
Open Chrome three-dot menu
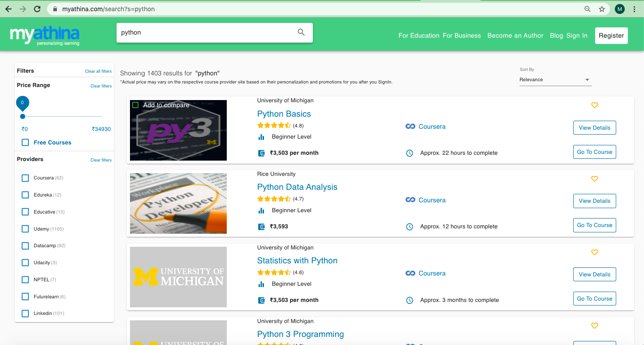point(635,9)
